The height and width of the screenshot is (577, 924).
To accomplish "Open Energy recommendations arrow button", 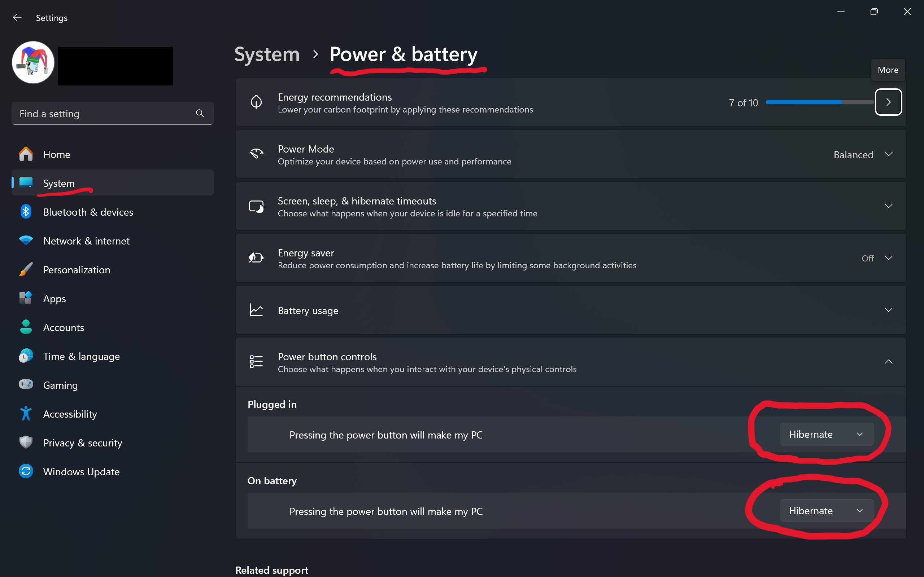I will pos(888,102).
